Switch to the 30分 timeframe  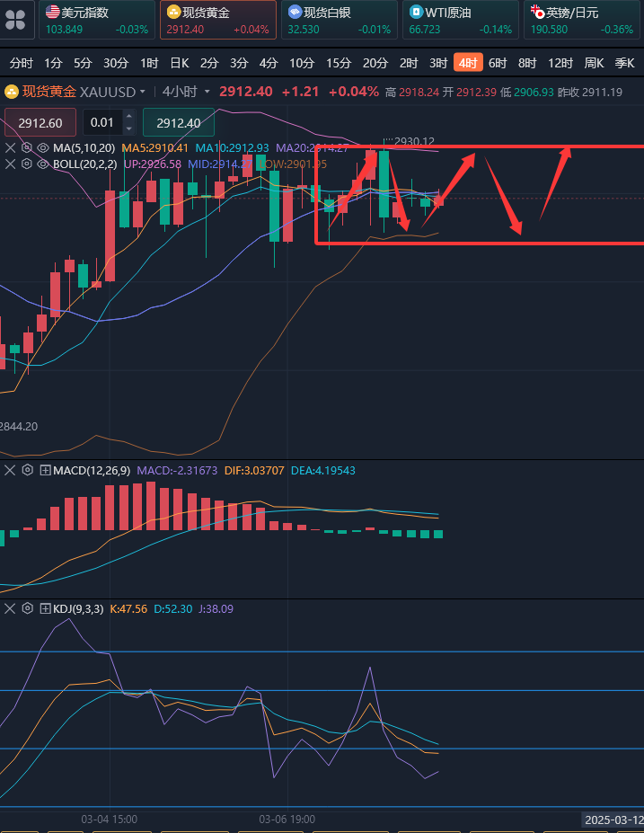(116, 63)
